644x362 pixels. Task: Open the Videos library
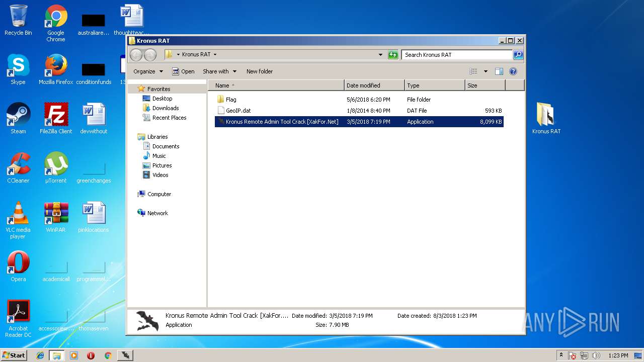[160, 175]
